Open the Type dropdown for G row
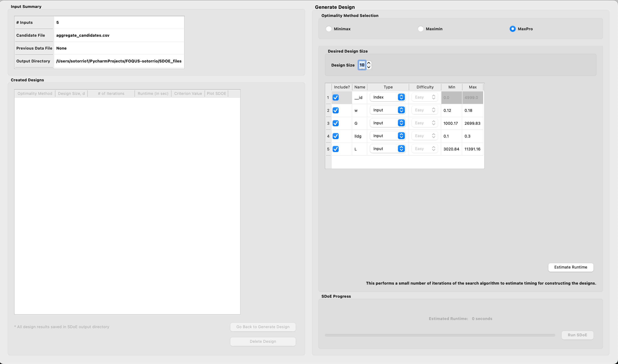 (387, 123)
